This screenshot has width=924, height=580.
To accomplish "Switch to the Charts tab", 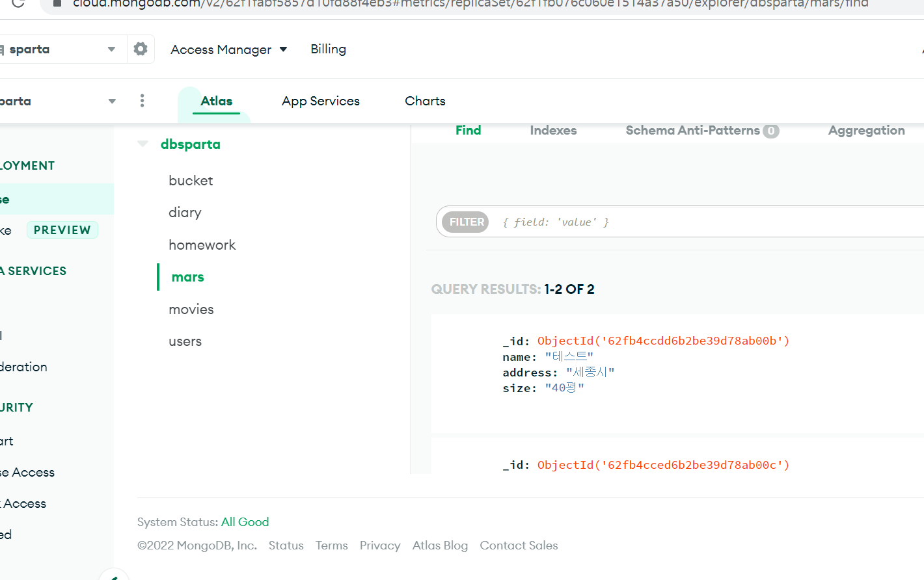I will coord(425,101).
